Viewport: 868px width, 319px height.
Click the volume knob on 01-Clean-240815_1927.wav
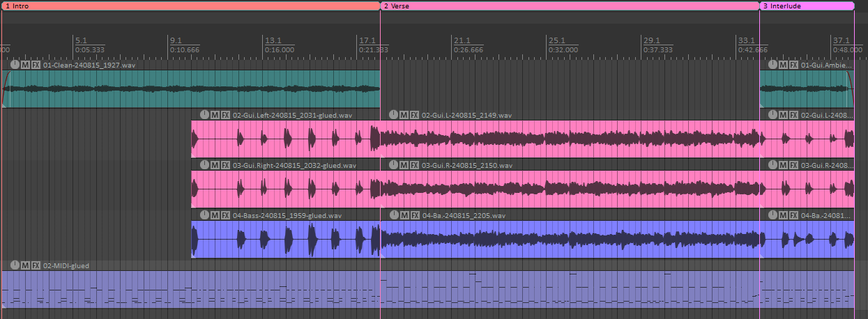pos(15,65)
